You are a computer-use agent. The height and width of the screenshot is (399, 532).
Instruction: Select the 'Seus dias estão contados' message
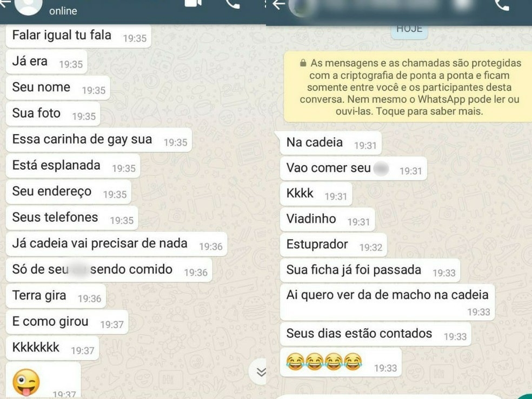click(x=376, y=334)
